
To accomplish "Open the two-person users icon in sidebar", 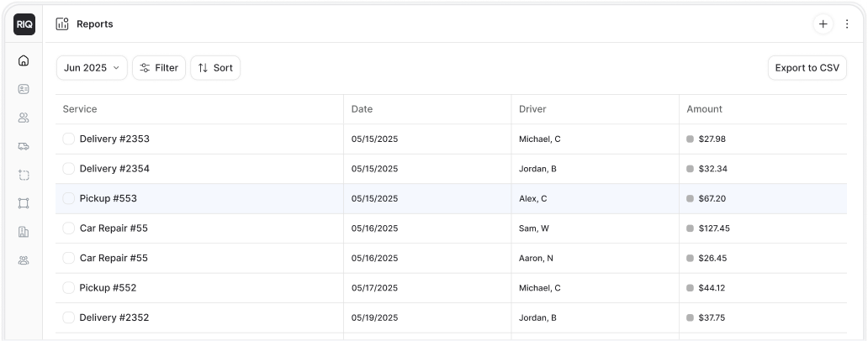I will [x=24, y=118].
